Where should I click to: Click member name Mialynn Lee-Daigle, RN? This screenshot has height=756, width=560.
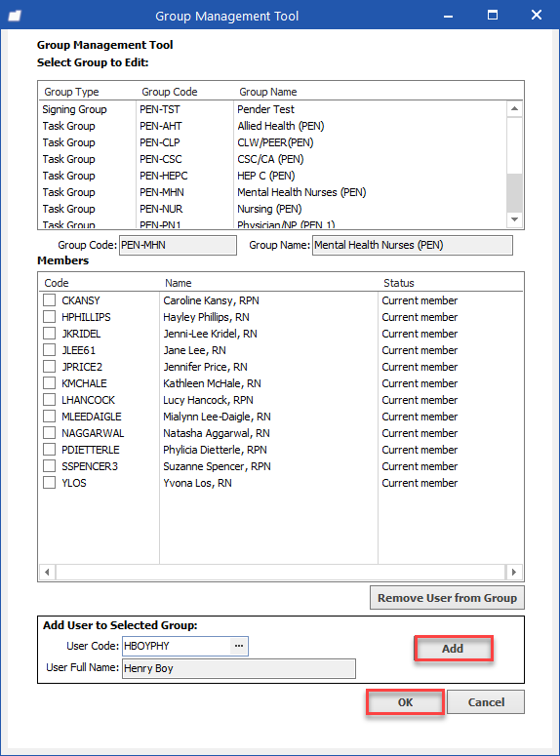click(x=217, y=417)
